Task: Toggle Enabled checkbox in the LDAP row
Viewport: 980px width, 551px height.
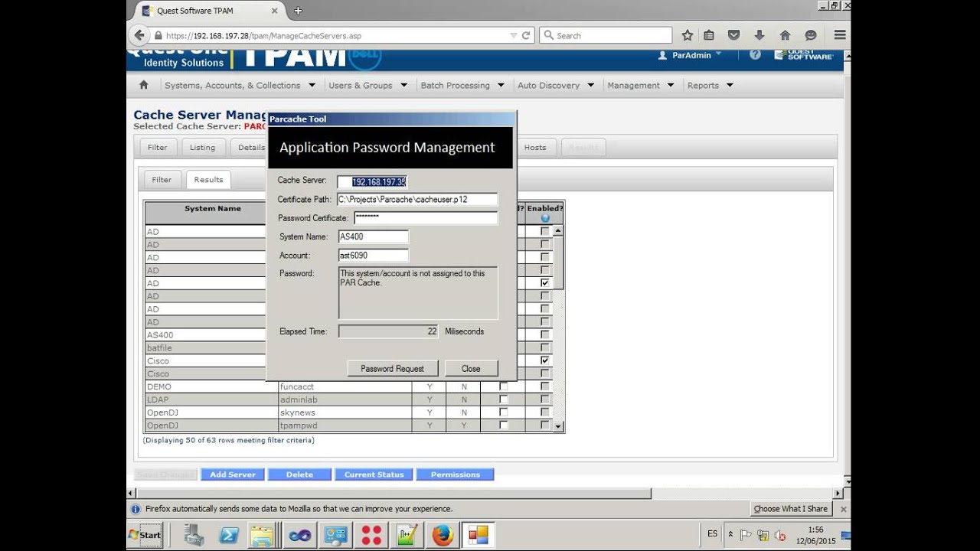Action: (545, 399)
